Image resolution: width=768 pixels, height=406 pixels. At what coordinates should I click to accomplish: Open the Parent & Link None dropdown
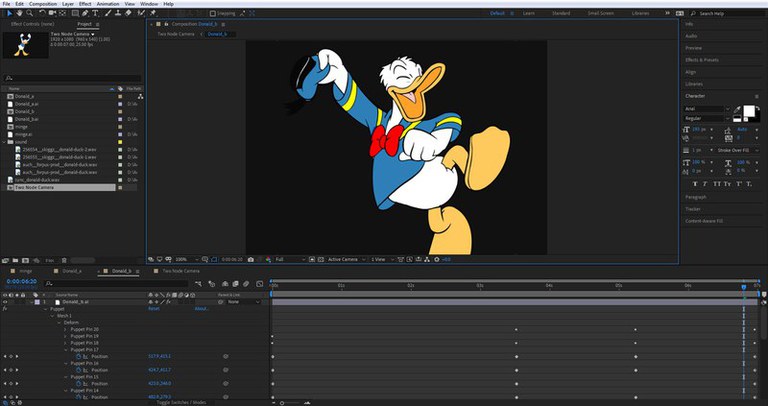(243, 302)
